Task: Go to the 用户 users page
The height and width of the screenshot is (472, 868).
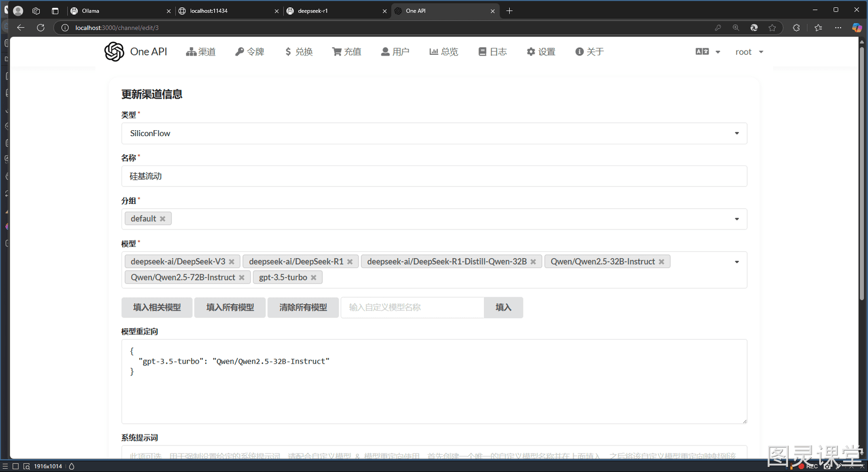Action: pos(395,52)
